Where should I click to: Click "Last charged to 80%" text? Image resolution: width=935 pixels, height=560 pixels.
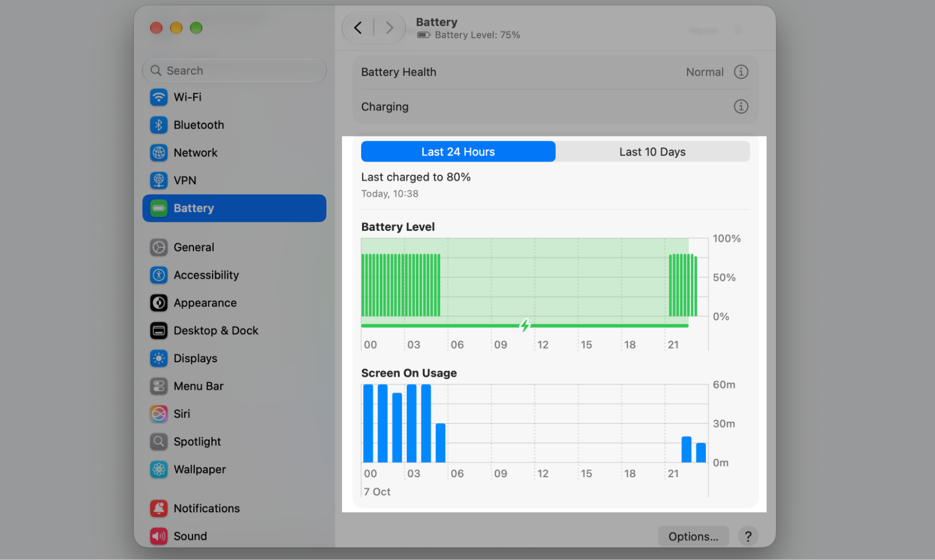coord(416,177)
